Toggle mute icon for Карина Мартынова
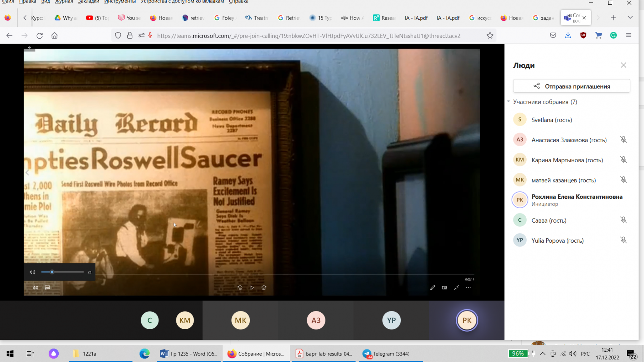This screenshot has width=644, height=362. [x=624, y=159]
